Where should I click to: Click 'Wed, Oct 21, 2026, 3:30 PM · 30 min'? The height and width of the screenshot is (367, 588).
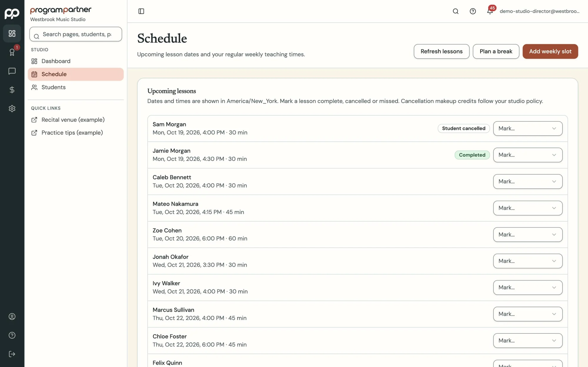point(200,265)
